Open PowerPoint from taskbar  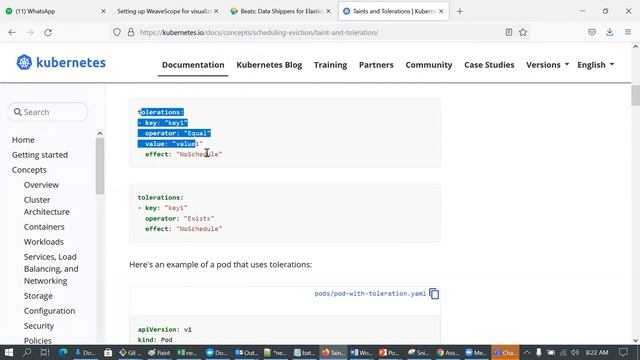click(x=389, y=352)
